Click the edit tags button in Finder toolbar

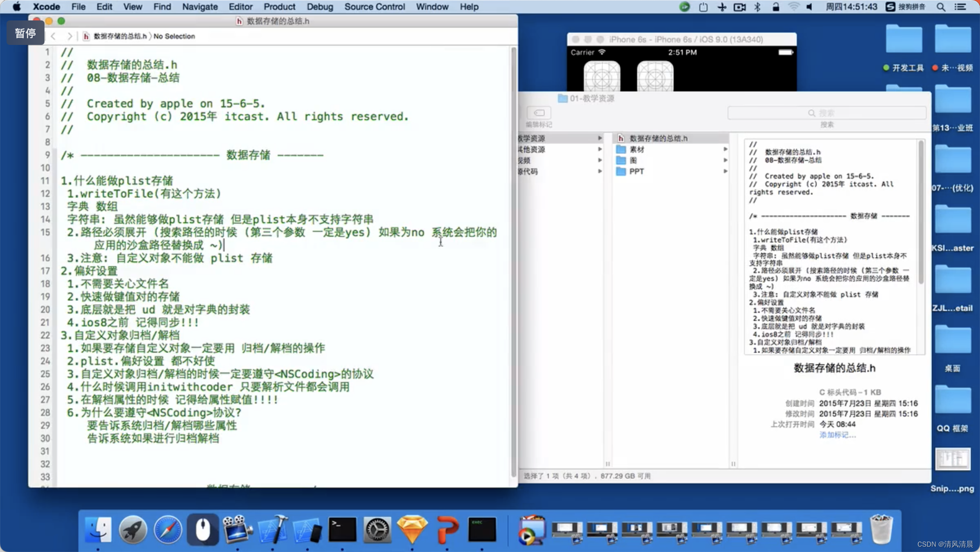(539, 112)
